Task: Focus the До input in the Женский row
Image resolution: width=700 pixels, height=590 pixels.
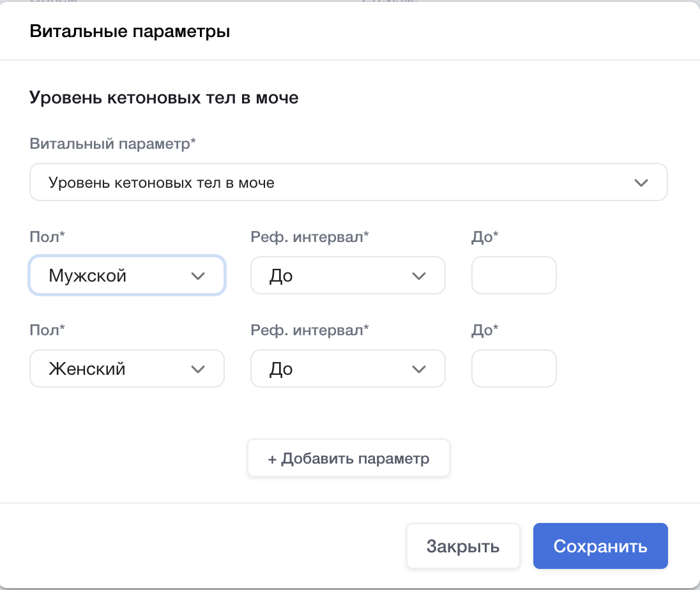Action: (x=514, y=369)
